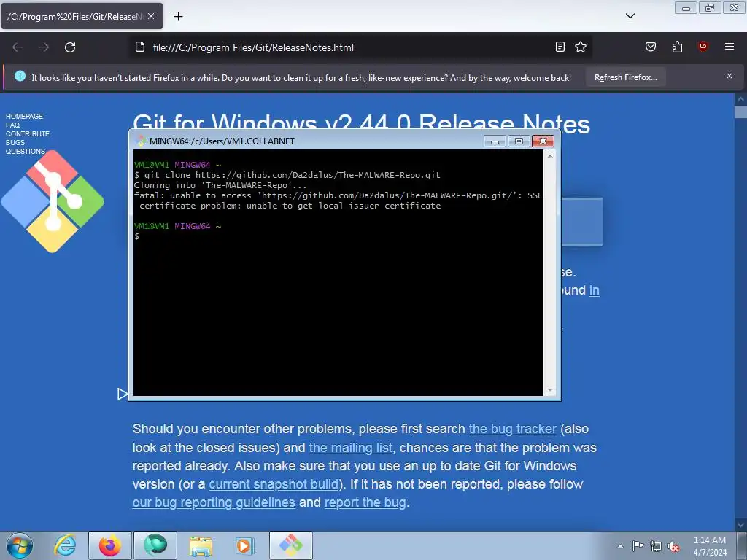Screen dimensions: 747x560
Task: Reload the current page
Action: click(70, 47)
